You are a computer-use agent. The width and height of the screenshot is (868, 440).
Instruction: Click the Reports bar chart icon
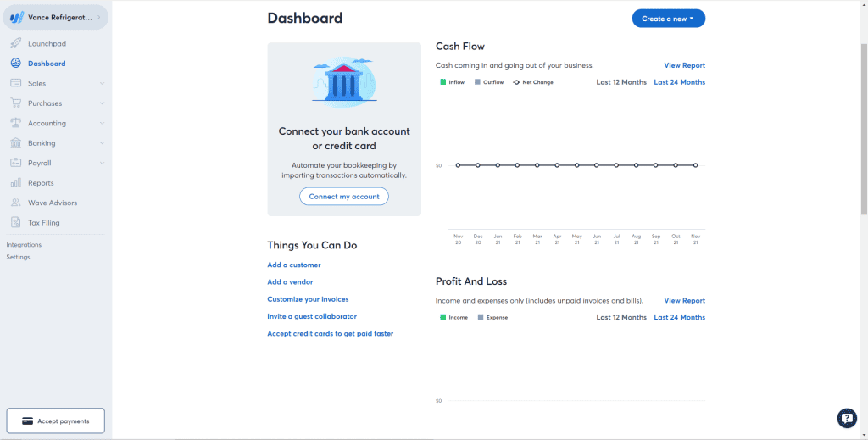pyautogui.click(x=16, y=183)
